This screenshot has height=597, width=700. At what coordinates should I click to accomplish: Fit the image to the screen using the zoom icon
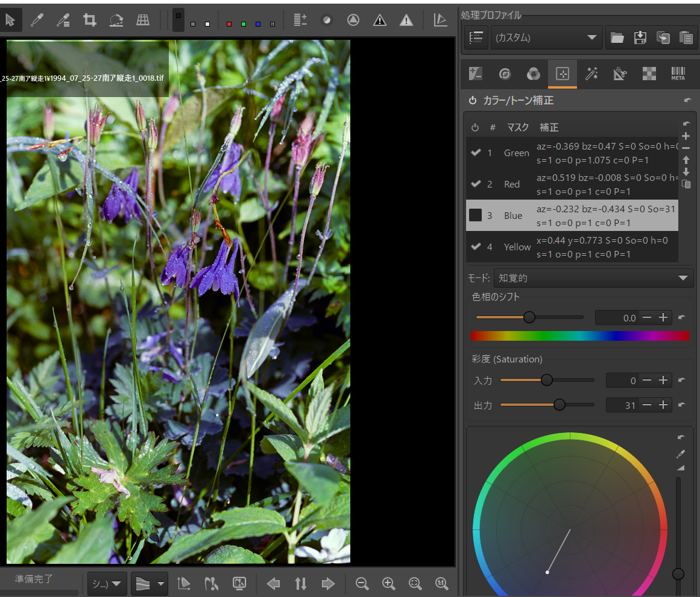pos(415,583)
